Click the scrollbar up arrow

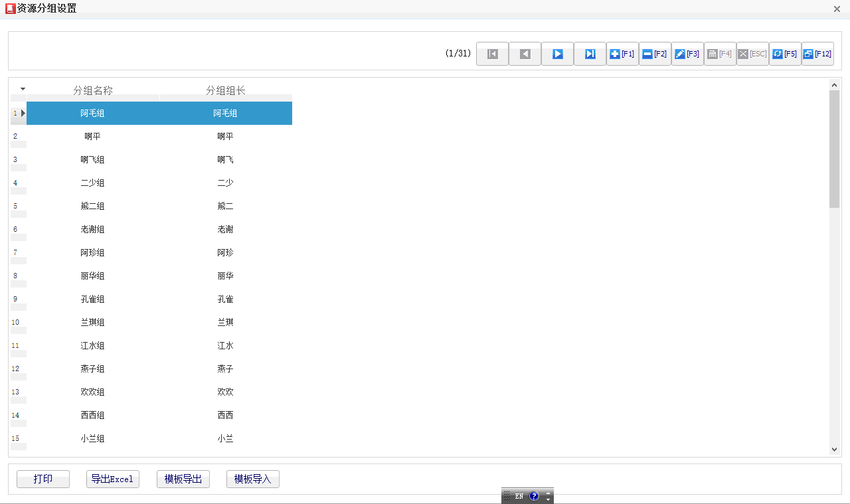pos(835,85)
